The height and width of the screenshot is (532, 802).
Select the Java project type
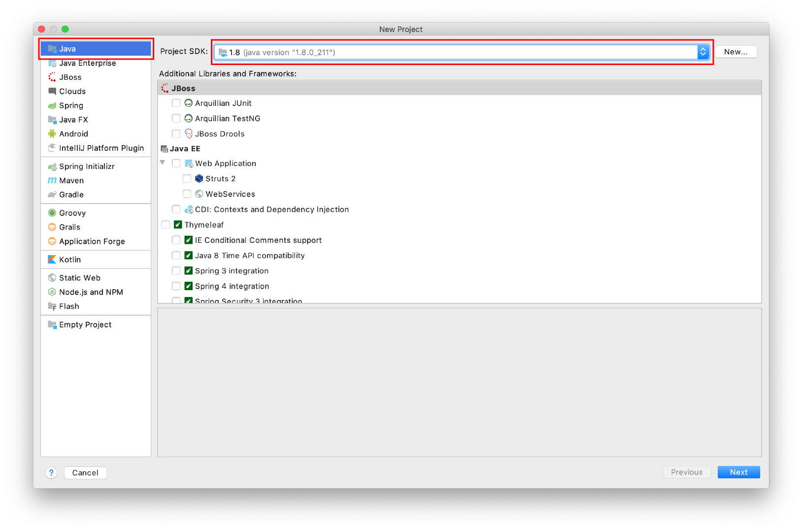point(96,49)
